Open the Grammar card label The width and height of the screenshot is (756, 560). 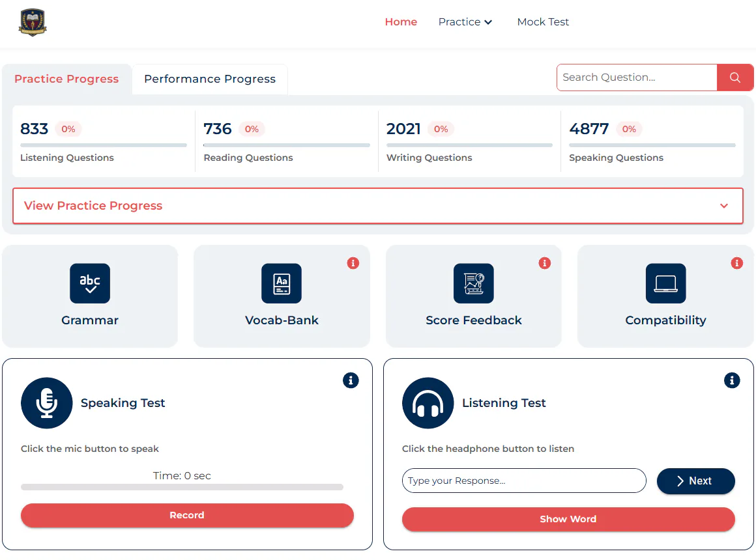(x=90, y=320)
